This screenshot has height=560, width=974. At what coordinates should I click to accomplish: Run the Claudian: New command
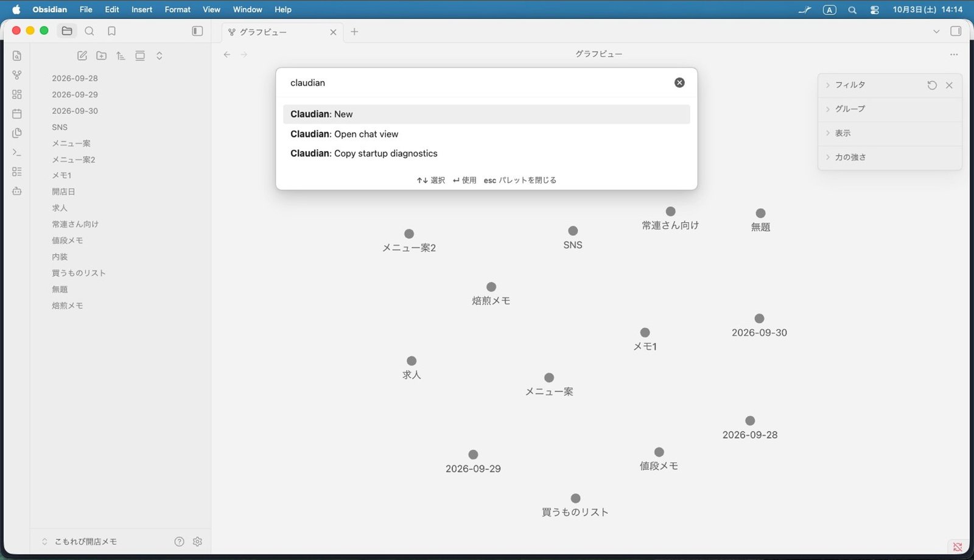(x=486, y=114)
